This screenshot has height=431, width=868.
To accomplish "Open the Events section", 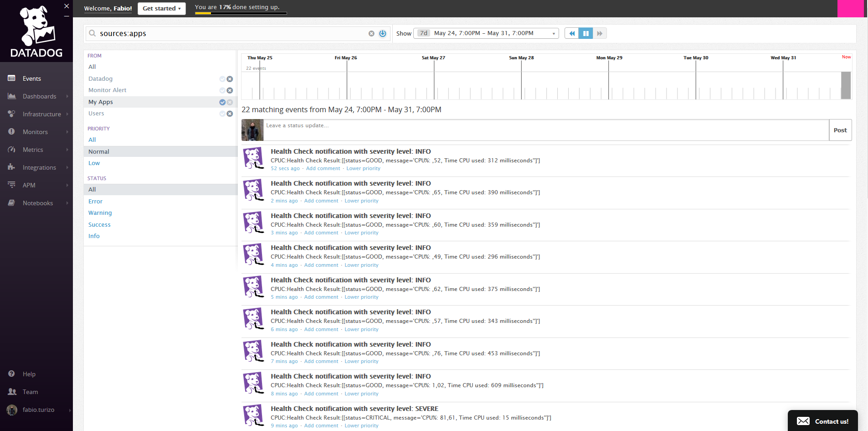I will click(31, 78).
